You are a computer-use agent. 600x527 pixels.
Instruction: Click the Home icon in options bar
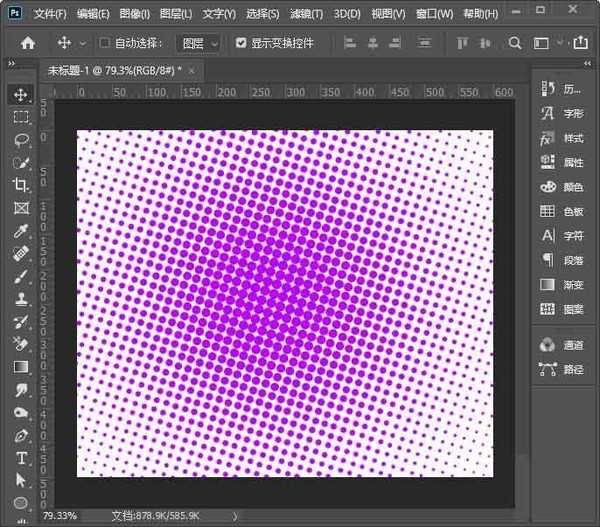28,44
